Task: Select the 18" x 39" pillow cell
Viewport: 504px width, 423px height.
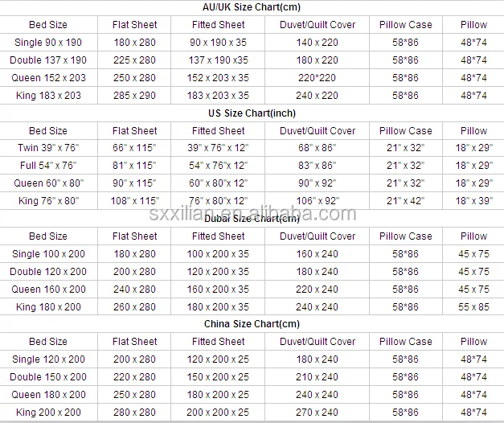Action: [x=473, y=201]
